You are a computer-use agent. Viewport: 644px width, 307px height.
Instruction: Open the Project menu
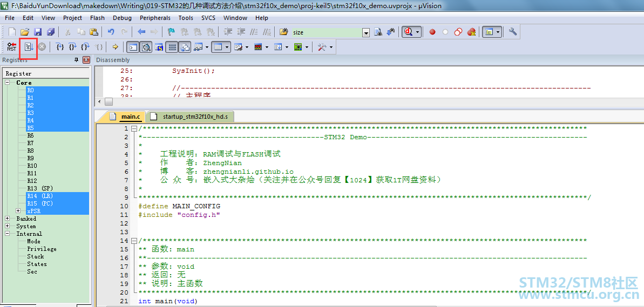coord(73,18)
